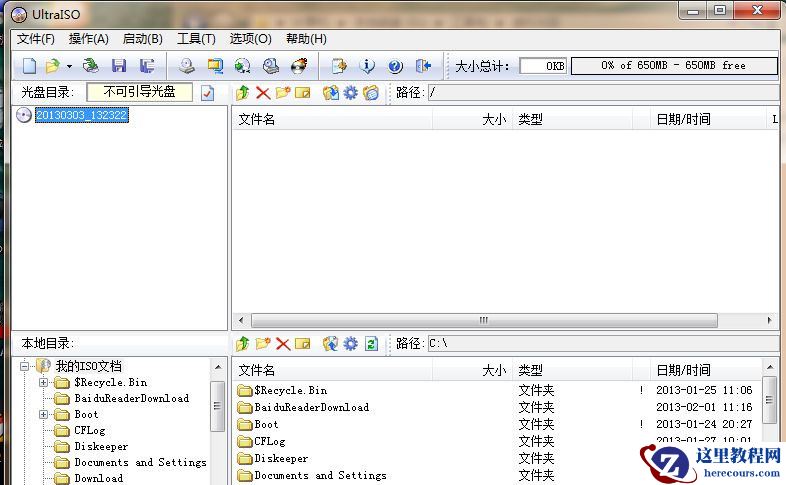
Task: Click the up arrow of local tree scrollbar
Action: (218, 367)
